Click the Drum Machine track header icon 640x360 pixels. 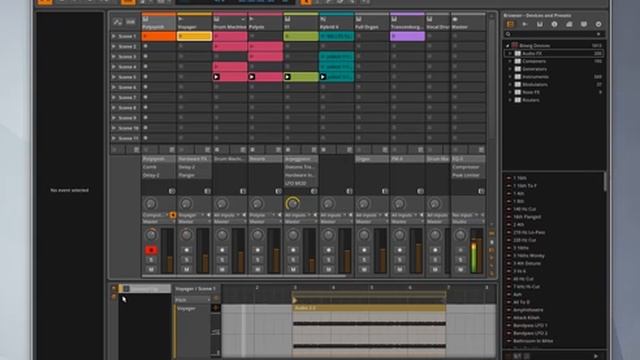pyautogui.click(x=216, y=19)
